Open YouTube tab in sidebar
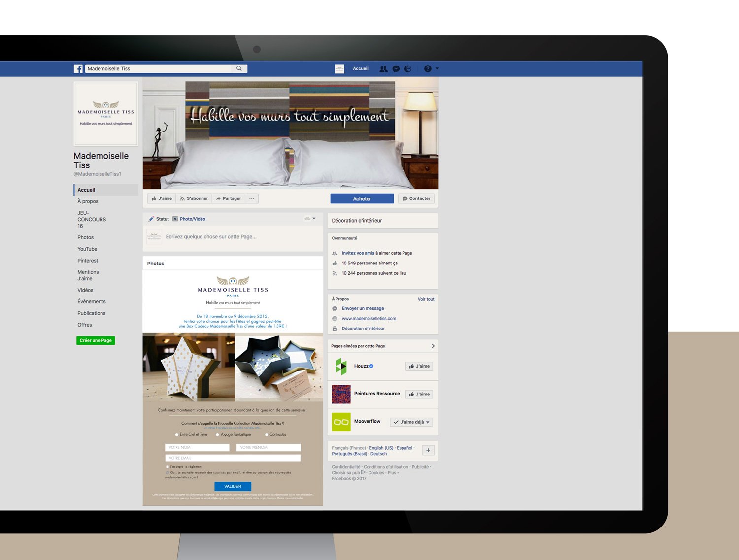739x560 pixels. (x=87, y=249)
